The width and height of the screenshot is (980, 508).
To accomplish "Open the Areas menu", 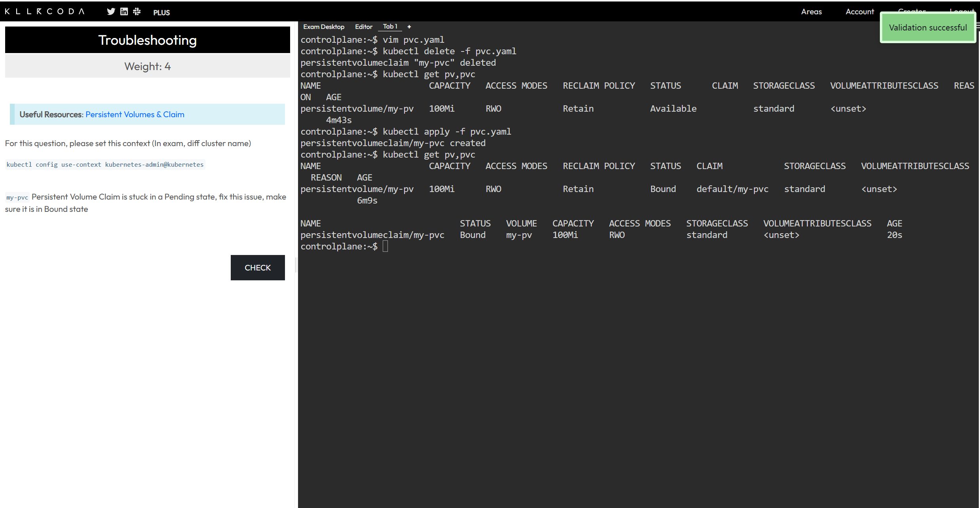I will coord(811,11).
